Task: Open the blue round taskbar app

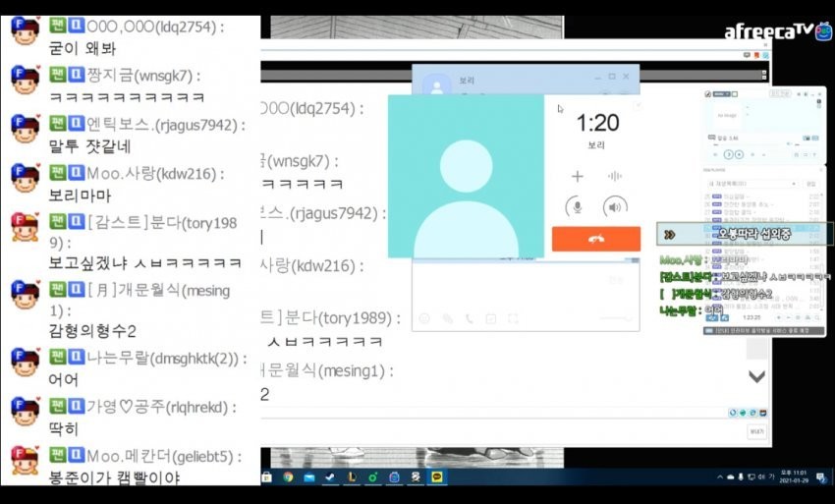Action: [394, 476]
